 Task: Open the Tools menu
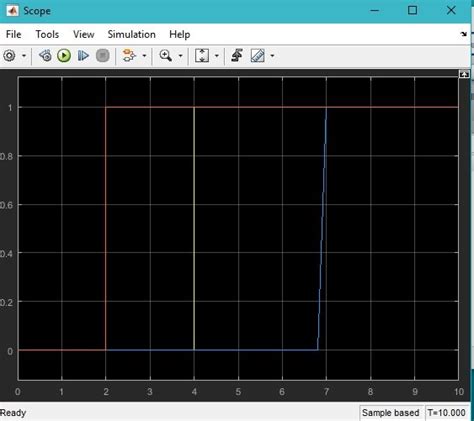click(x=47, y=34)
